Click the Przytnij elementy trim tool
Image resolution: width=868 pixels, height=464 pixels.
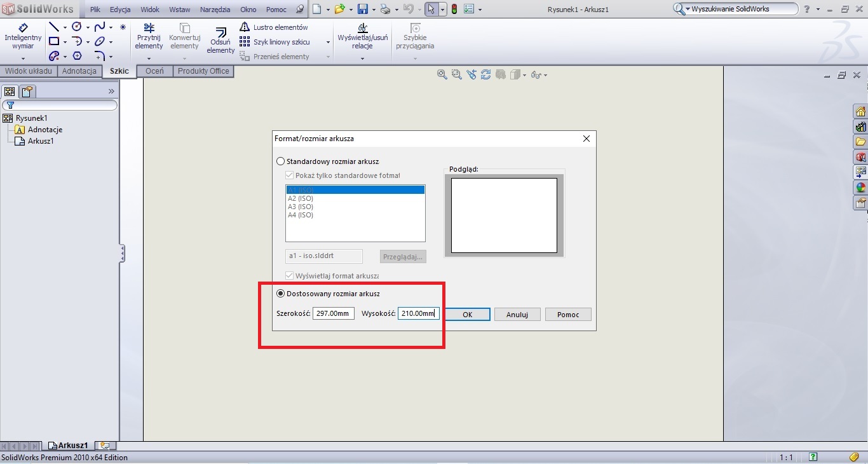(149, 36)
